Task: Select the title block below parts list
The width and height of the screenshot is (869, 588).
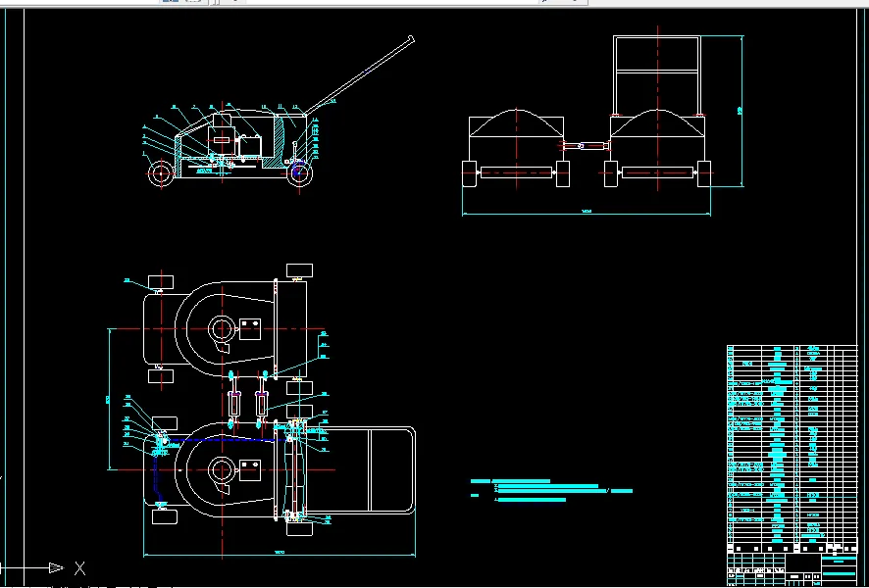Action: point(792,569)
